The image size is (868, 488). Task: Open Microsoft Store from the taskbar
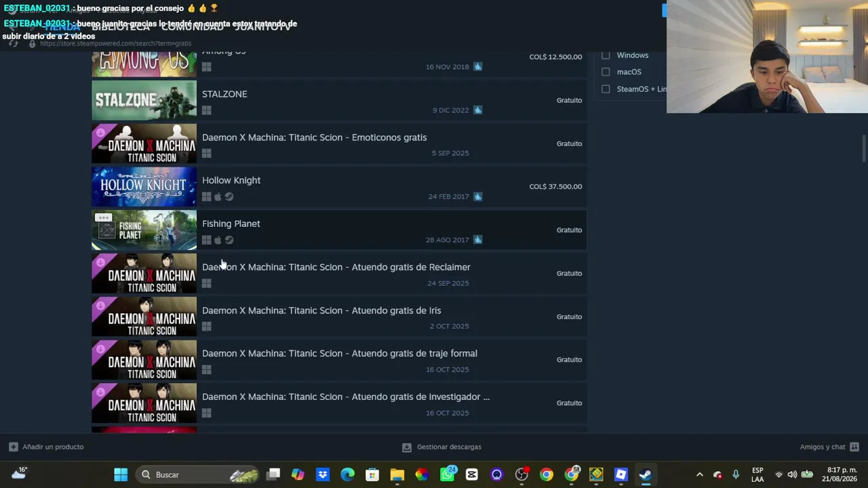pyautogui.click(x=372, y=474)
